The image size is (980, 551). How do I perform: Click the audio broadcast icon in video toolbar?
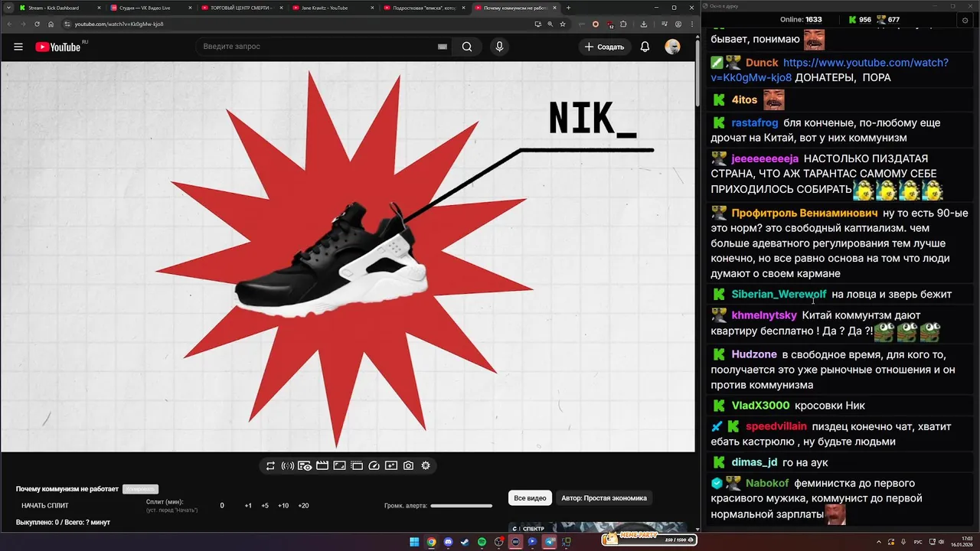tap(288, 465)
